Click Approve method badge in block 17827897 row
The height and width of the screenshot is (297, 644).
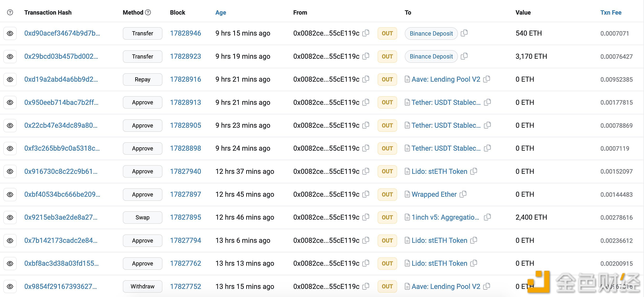tap(142, 194)
